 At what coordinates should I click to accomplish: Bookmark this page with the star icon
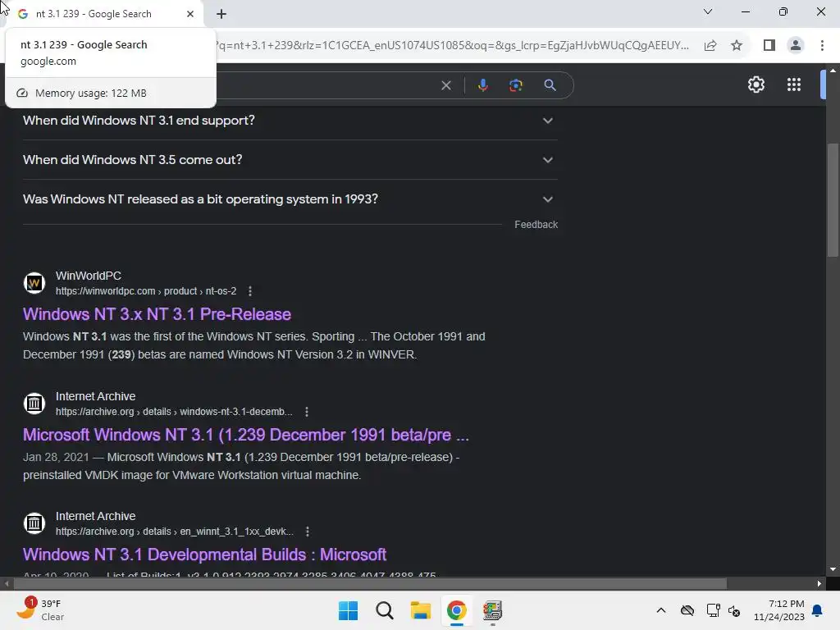coord(737,46)
